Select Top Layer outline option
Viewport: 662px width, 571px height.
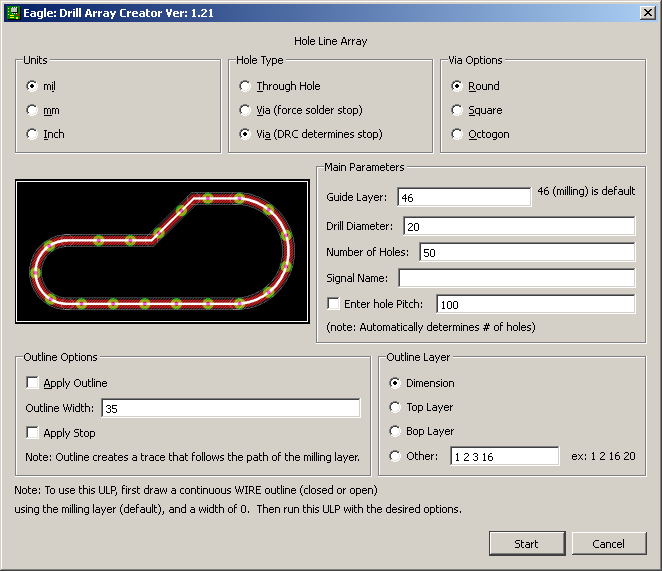(395, 407)
